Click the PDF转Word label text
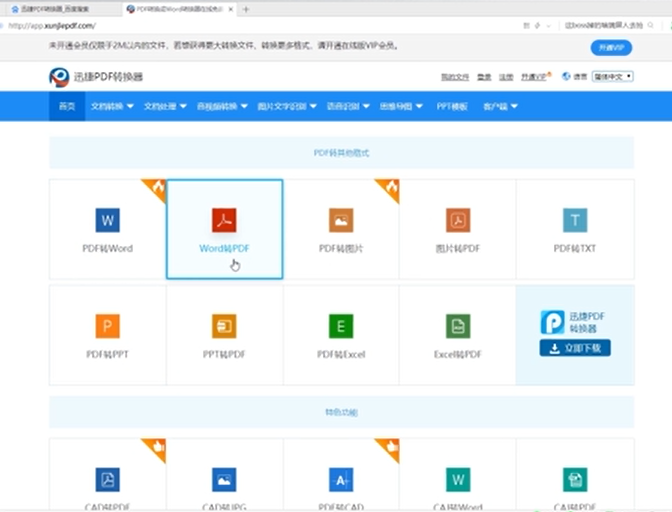The height and width of the screenshot is (512, 672). pos(108,249)
